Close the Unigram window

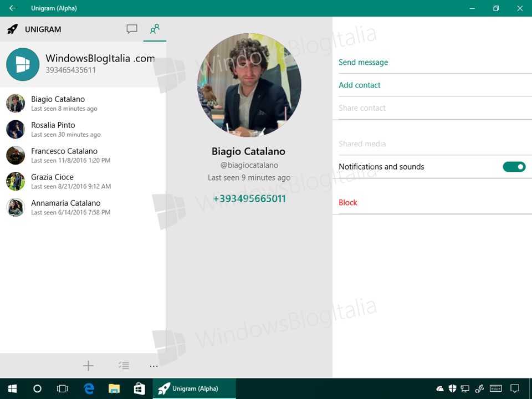click(x=520, y=8)
